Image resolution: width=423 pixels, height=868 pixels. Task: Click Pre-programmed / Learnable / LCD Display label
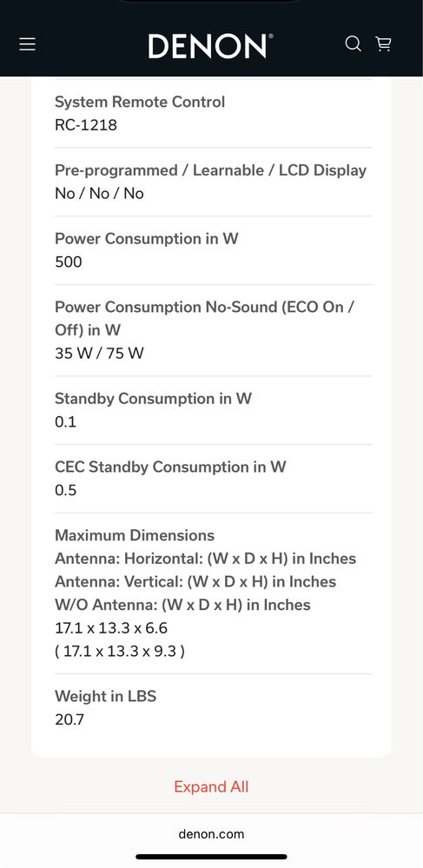210,170
